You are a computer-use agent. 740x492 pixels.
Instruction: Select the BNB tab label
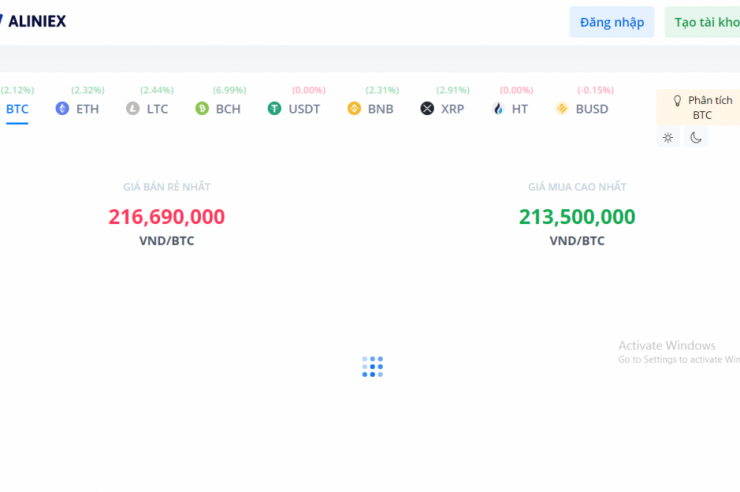[x=381, y=109]
